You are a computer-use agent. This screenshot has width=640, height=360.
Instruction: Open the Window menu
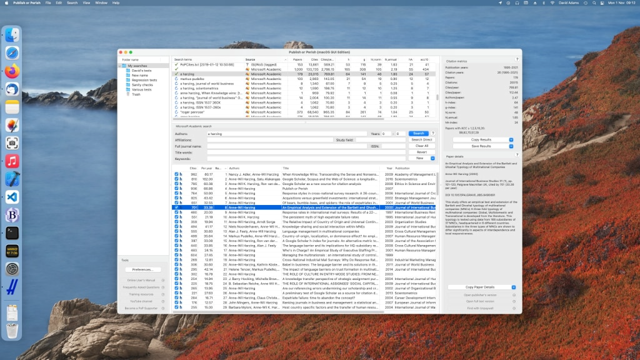point(101,3)
